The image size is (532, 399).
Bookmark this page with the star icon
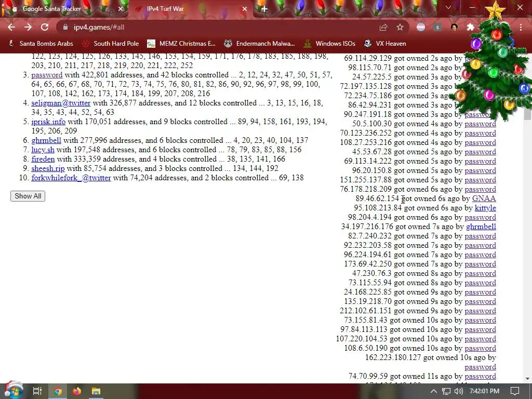click(400, 27)
